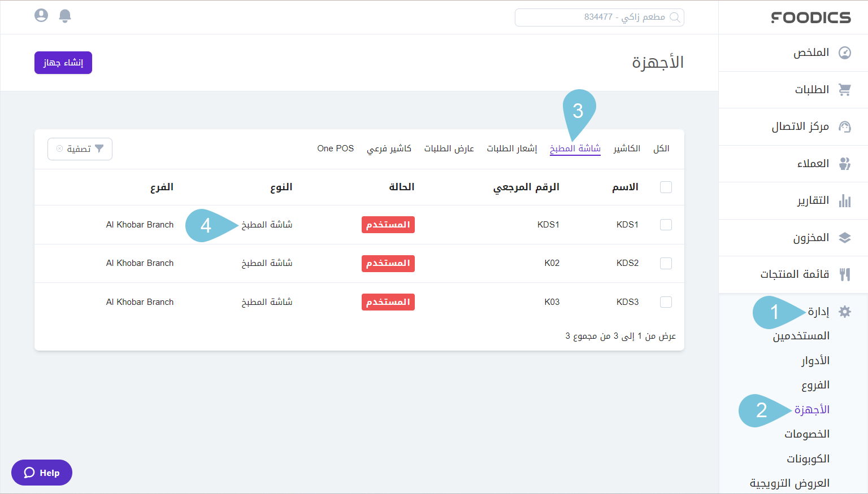Check the select-all checkbox in table header
The height and width of the screenshot is (494, 868).
point(666,187)
